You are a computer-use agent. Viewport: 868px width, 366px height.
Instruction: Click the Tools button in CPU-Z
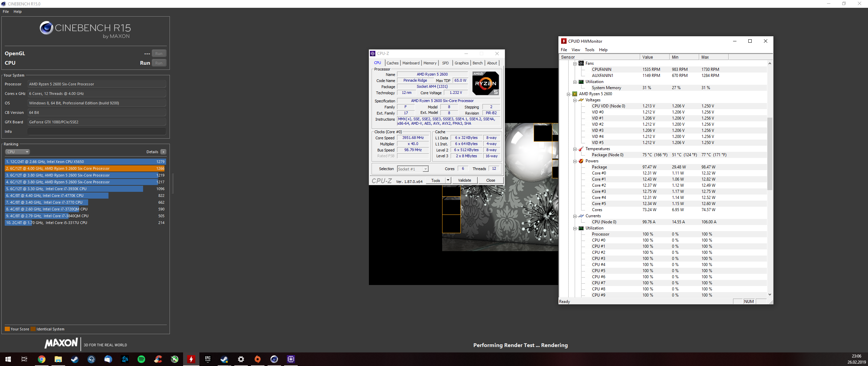pyautogui.click(x=436, y=180)
